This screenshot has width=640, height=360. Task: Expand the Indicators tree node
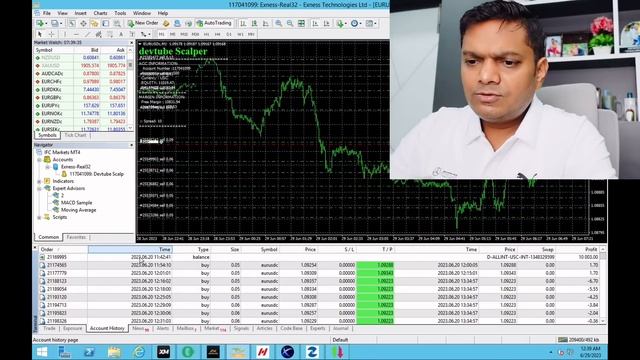tap(40, 181)
